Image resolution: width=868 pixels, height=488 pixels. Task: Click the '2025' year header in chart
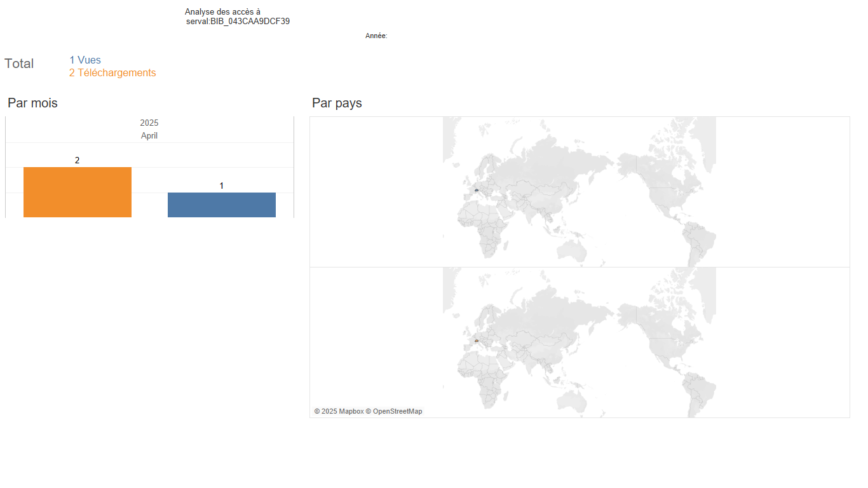point(149,123)
